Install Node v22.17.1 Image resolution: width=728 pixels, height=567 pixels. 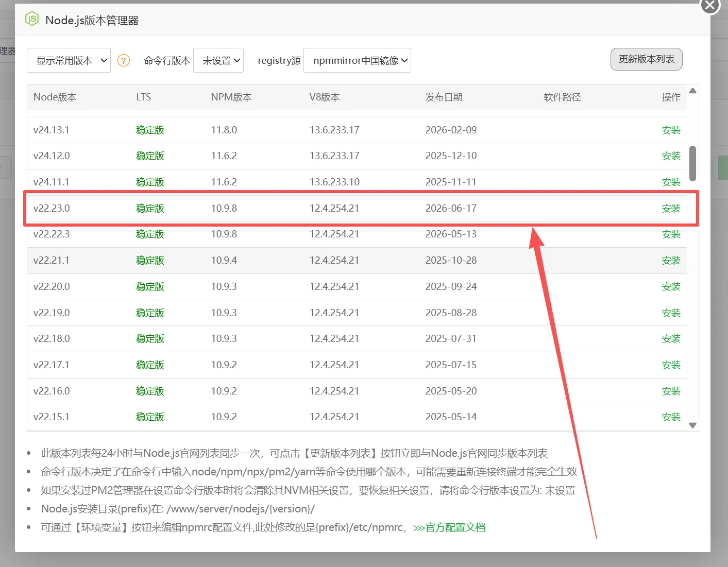click(x=671, y=365)
